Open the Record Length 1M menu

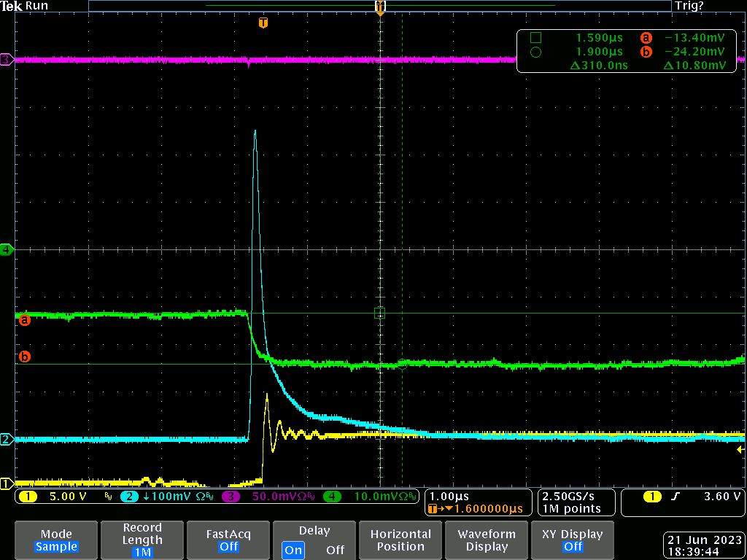[142, 540]
